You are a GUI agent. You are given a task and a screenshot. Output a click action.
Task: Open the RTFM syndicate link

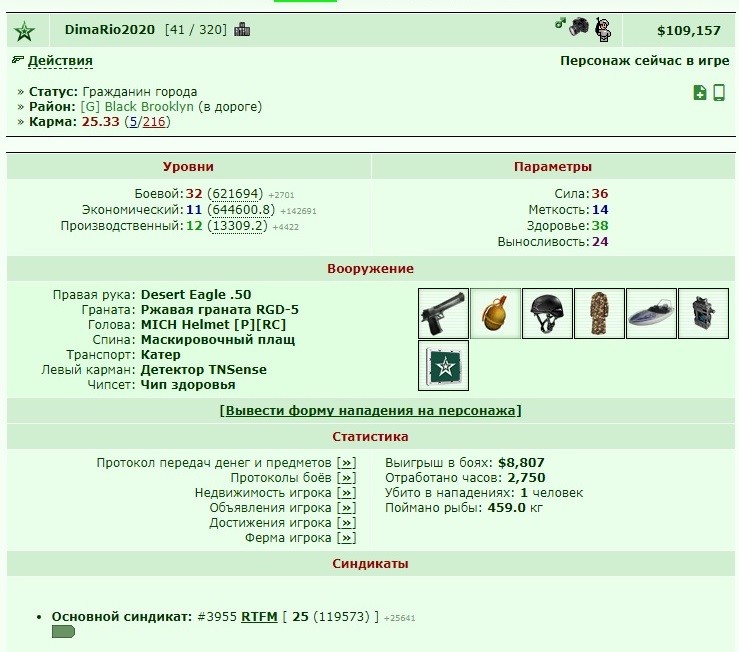point(259,617)
